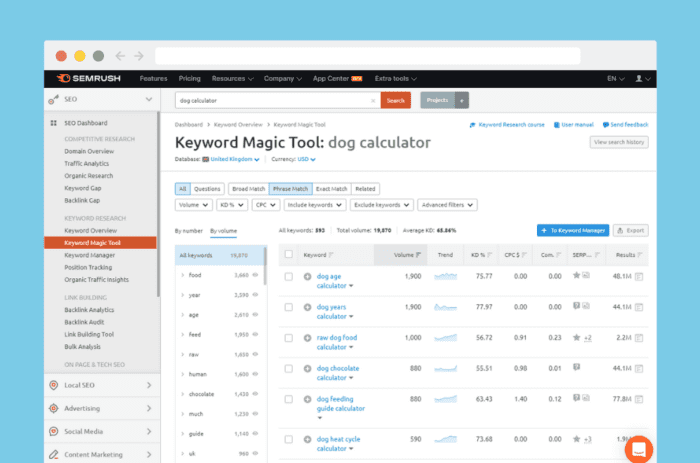Clear the dog calculator search field
This screenshot has width=700, height=463.
[x=373, y=100]
